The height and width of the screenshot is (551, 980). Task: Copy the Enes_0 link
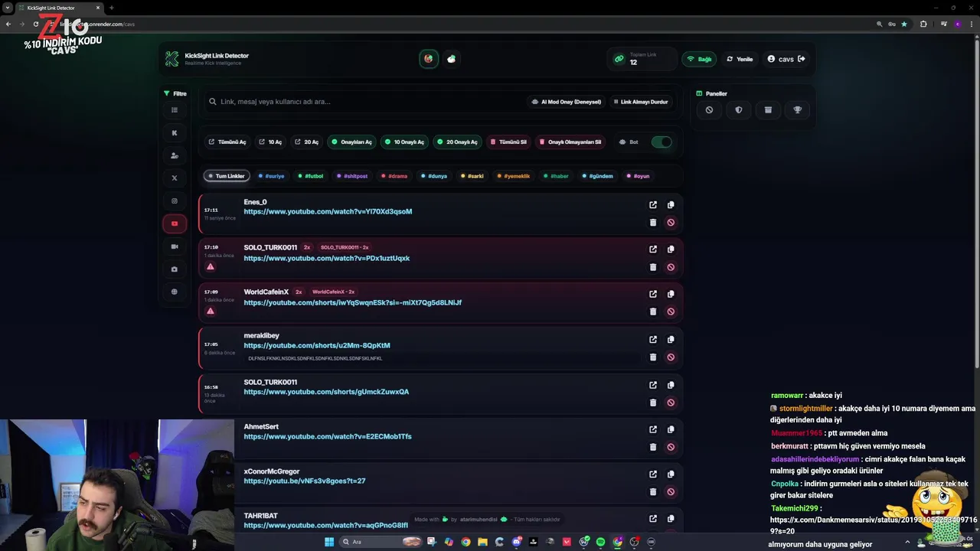[x=671, y=205]
